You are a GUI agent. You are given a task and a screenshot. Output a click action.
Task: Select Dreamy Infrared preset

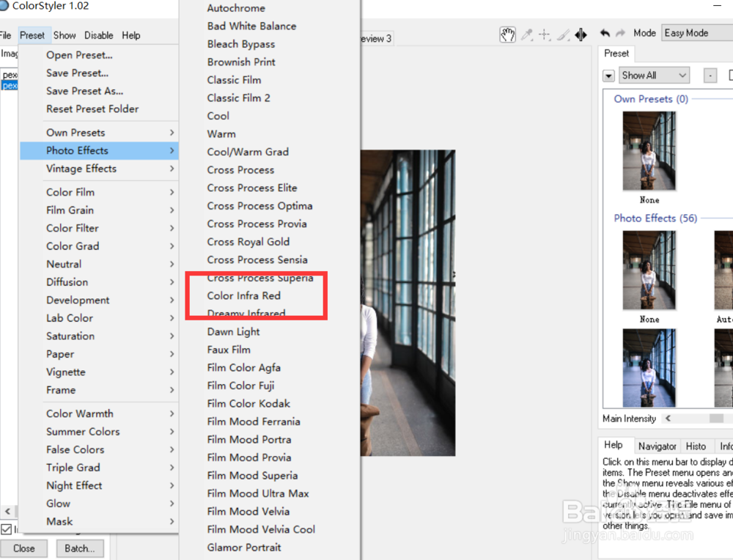[246, 314]
